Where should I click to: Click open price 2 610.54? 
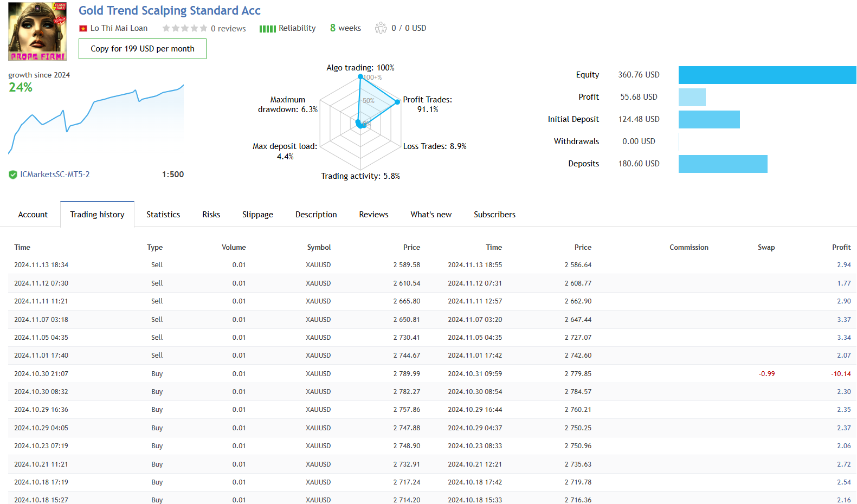pyautogui.click(x=407, y=283)
